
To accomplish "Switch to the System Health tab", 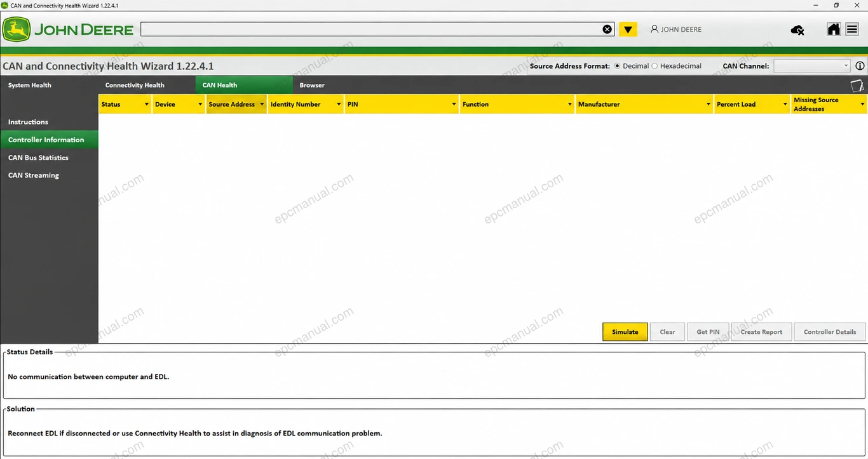I will tap(30, 85).
